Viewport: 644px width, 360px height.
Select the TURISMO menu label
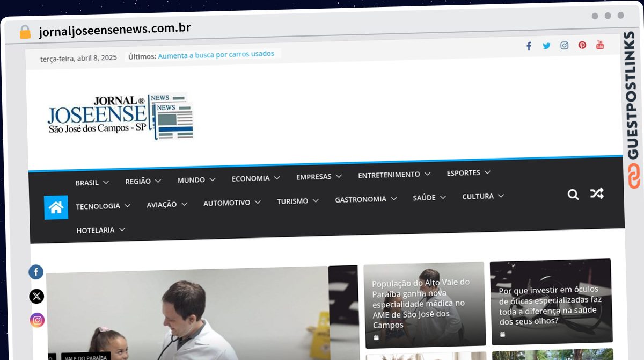click(292, 201)
